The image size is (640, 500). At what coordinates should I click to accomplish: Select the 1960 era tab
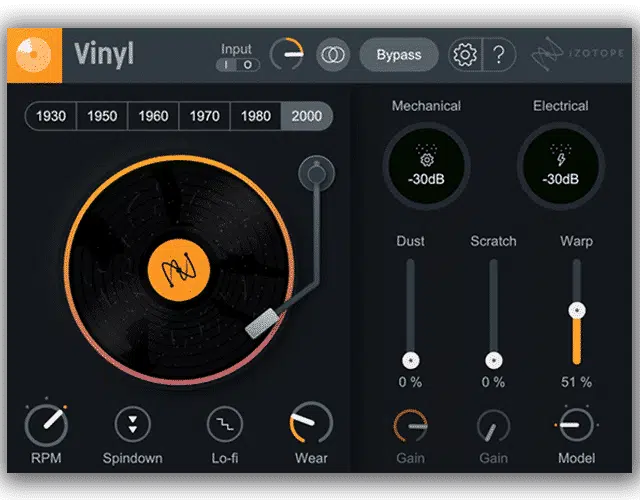pos(153,116)
